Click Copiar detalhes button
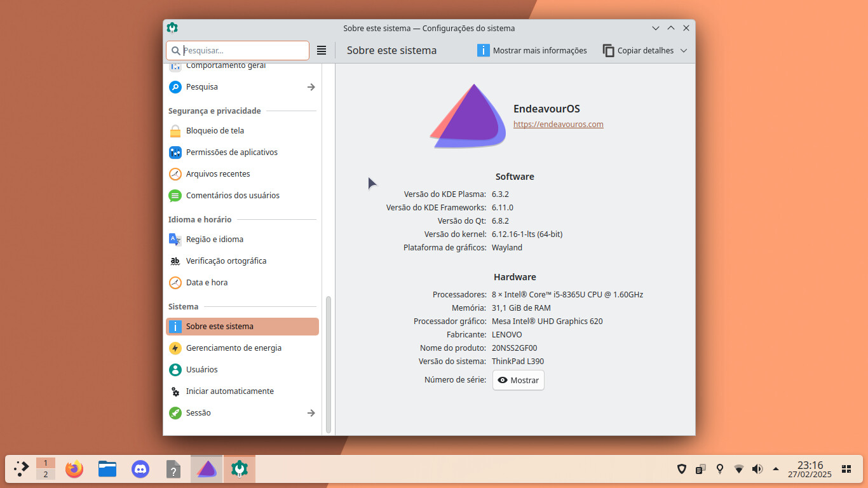 [x=639, y=50]
